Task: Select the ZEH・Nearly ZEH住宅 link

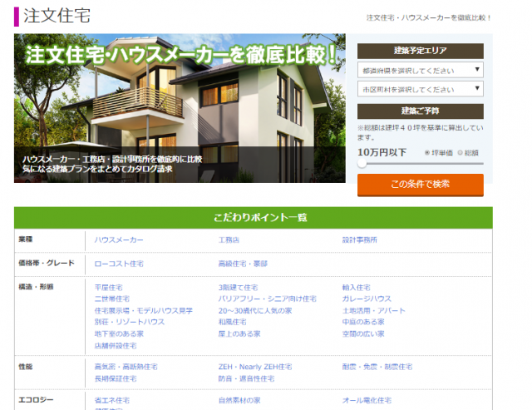Action: click(x=255, y=367)
